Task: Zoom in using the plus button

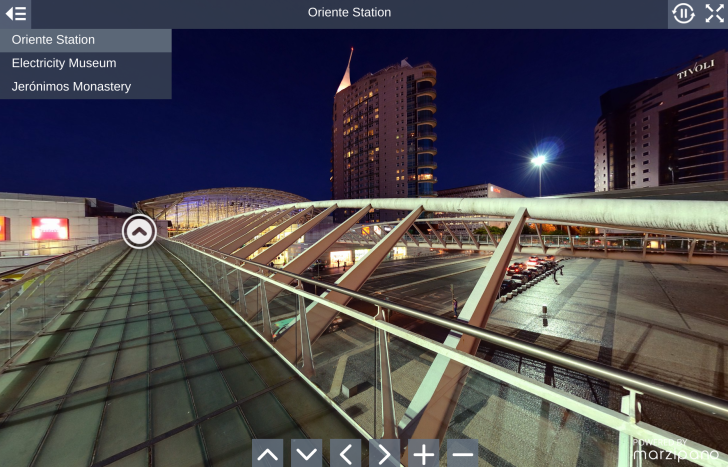Action: (423, 453)
